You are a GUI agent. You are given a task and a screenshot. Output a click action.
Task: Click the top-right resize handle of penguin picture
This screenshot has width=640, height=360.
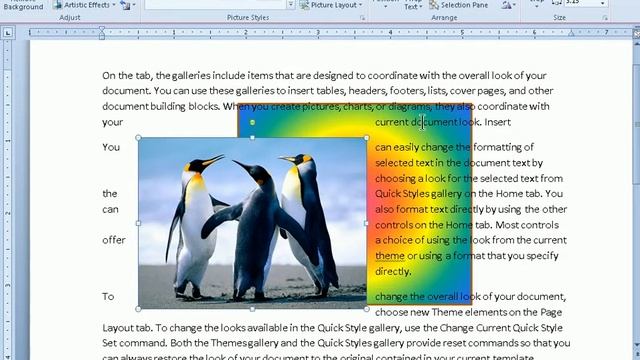[367, 138]
